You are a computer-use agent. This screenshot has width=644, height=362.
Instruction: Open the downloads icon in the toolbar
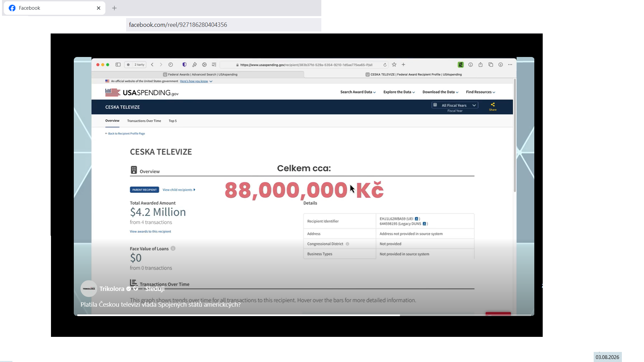500,65
